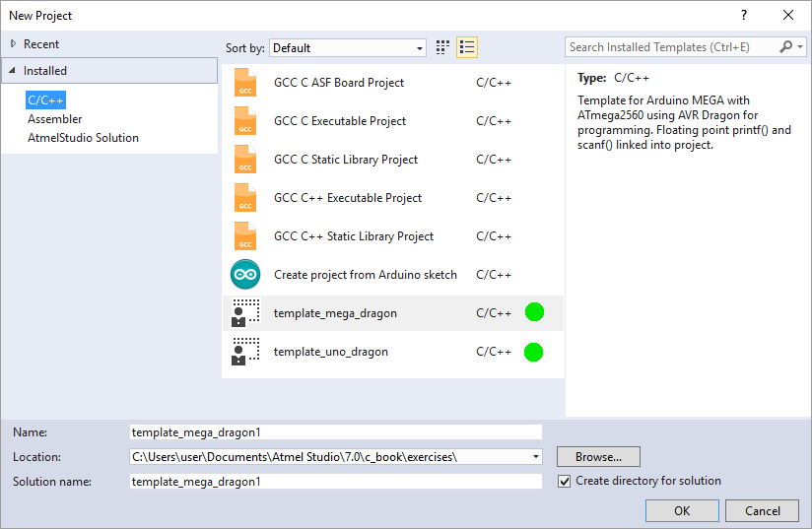Click the template_uno_dragon template icon
The width and height of the screenshot is (812, 529).
point(244,352)
